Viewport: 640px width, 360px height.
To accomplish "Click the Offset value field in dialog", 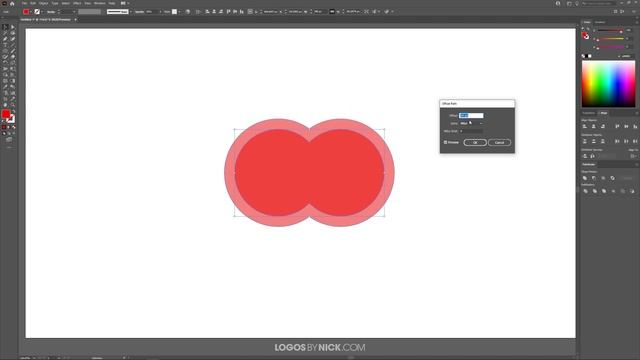I will 471,116.
